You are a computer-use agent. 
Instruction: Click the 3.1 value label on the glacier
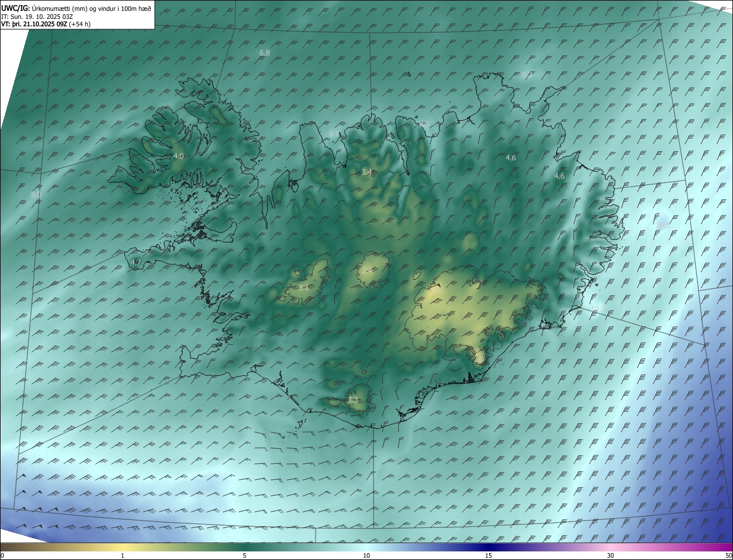pos(303,287)
